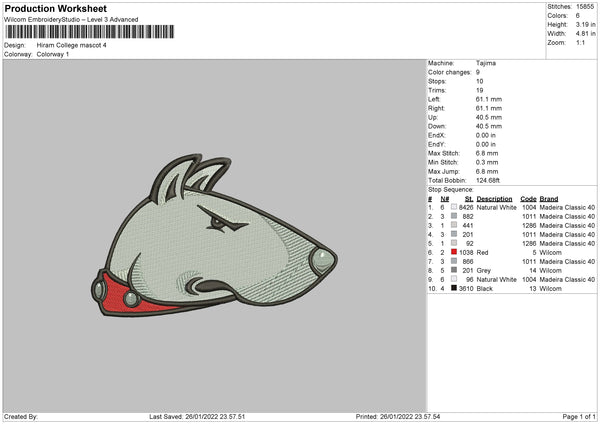Select the 'Color changes' value 9
This screenshot has height=424, width=600.
tap(478, 72)
